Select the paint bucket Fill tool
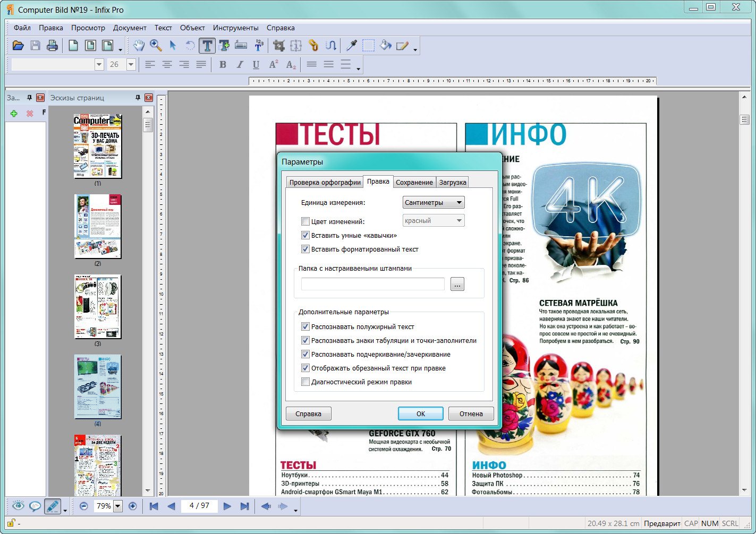 (386, 46)
